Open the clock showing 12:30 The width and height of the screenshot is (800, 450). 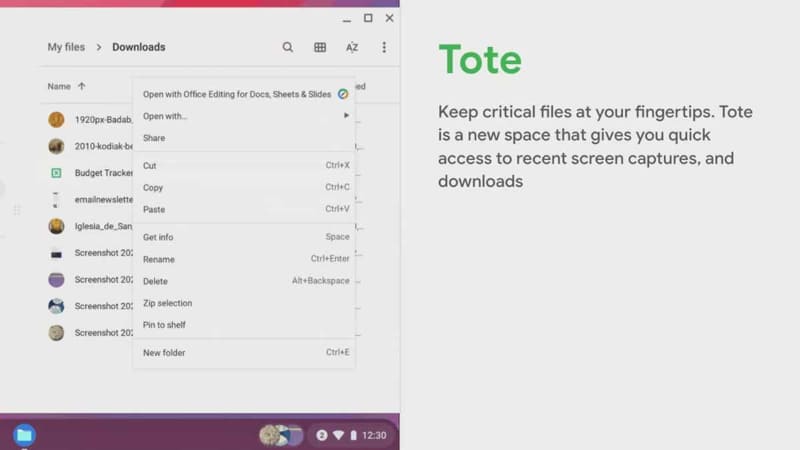point(374,435)
